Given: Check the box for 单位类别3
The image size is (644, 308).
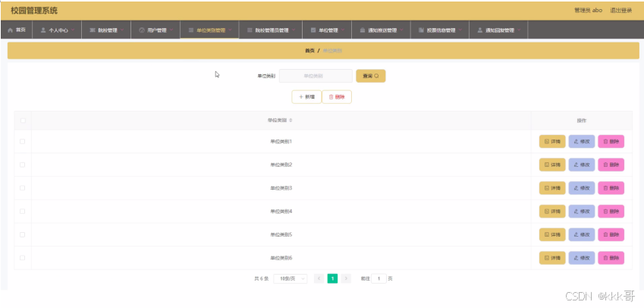Looking at the screenshot, I should (x=22, y=187).
